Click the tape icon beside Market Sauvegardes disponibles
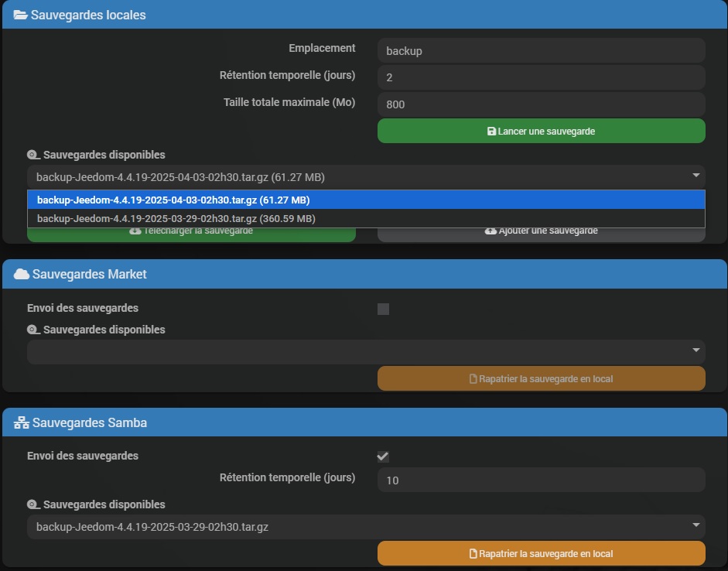 coord(33,330)
